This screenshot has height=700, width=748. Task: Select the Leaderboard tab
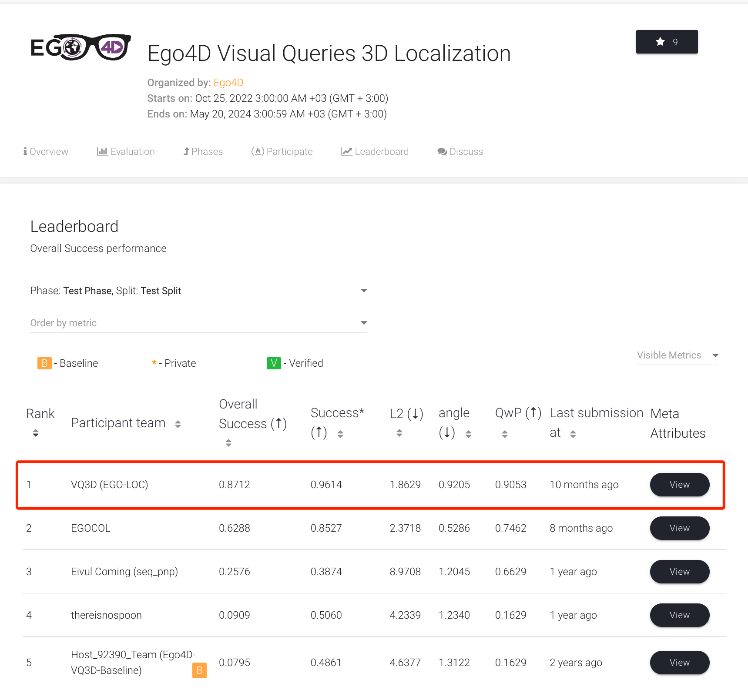375,151
